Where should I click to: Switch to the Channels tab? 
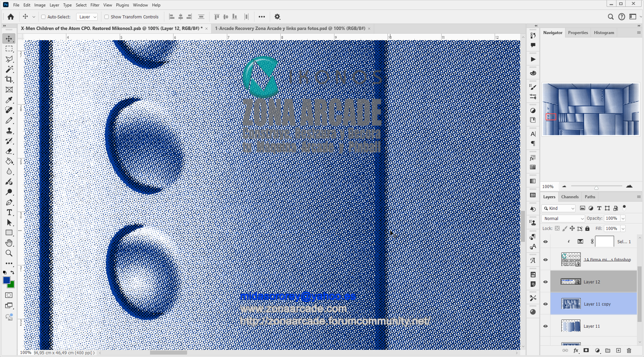tap(570, 197)
